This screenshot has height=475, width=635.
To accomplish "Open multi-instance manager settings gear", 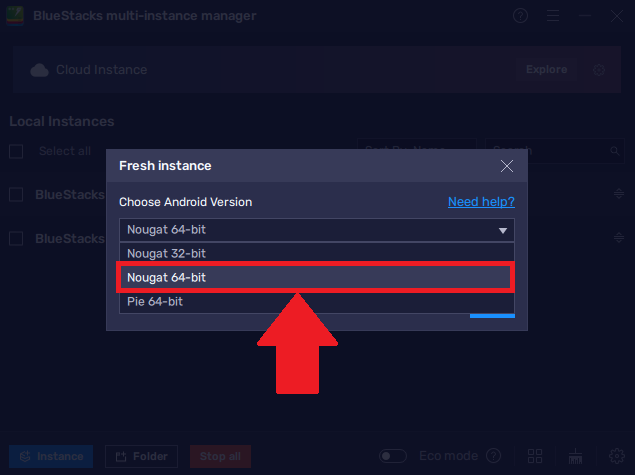I will coord(617,456).
